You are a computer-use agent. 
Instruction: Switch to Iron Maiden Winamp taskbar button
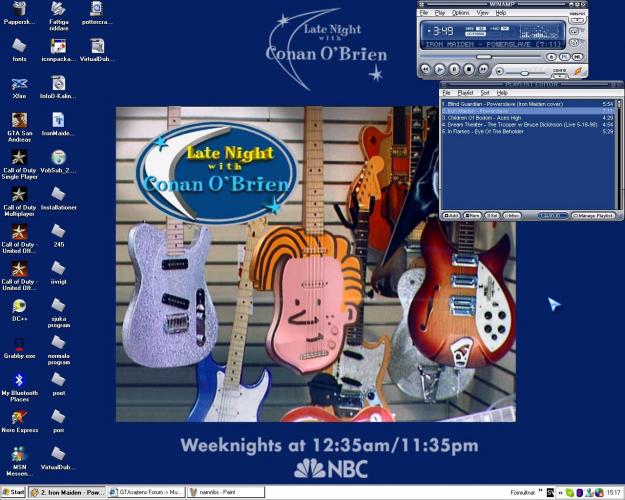(67, 492)
